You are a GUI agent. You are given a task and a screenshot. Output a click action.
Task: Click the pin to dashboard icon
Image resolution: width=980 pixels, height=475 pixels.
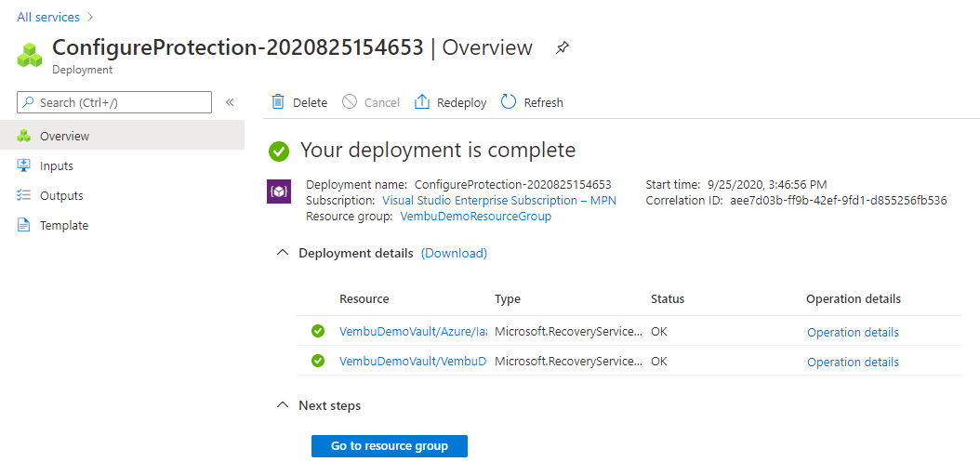click(562, 48)
